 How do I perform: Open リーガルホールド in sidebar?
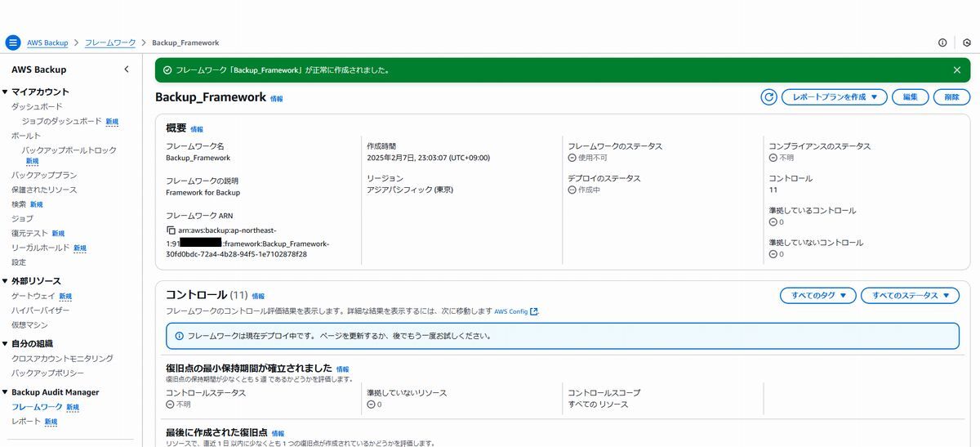click(41, 248)
